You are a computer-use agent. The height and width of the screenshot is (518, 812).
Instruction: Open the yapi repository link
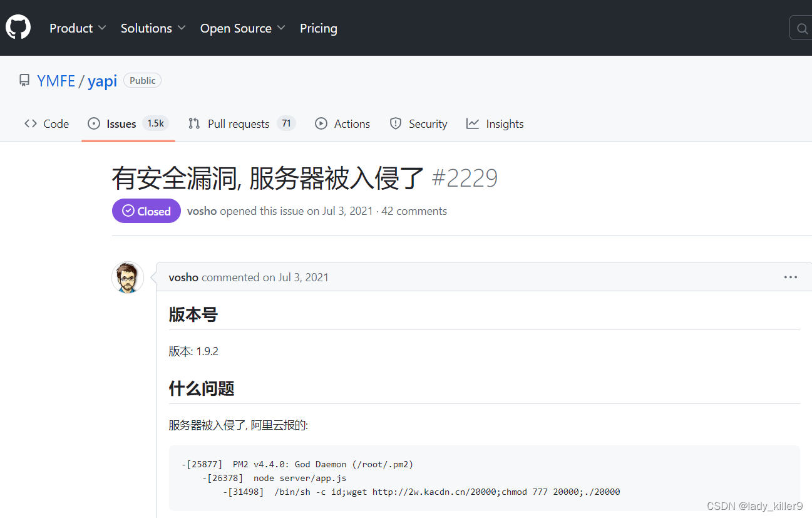point(102,81)
